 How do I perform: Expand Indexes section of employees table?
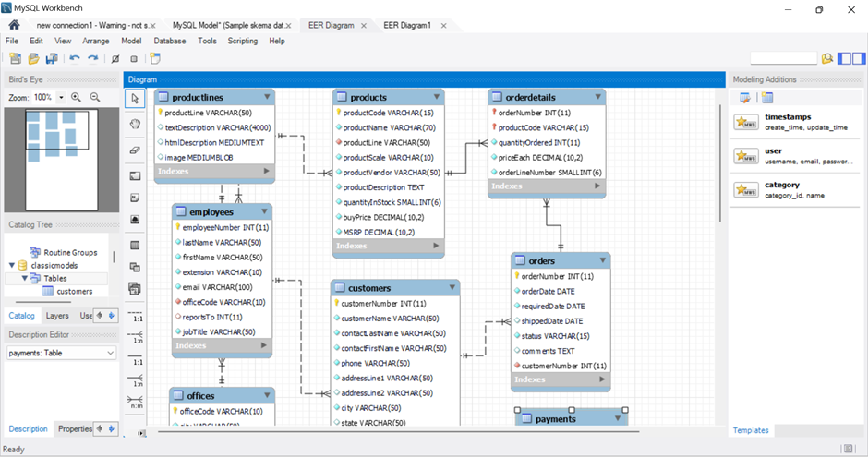(264, 345)
